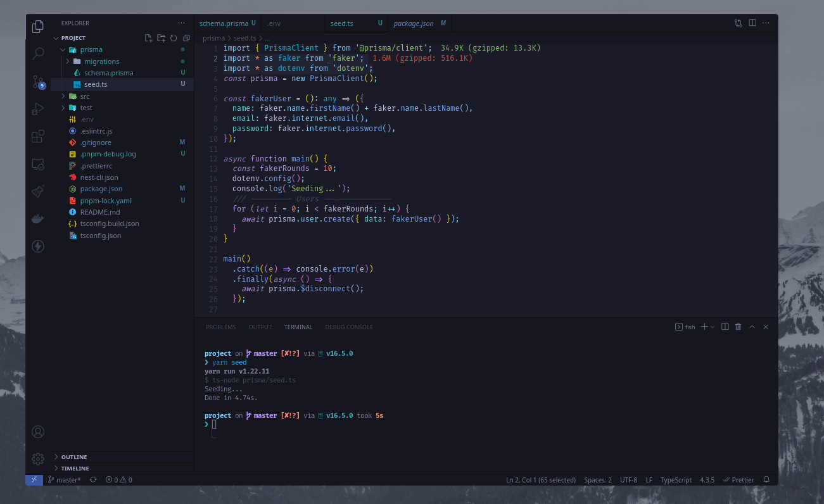Split the terminal pane
The width and height of the screenshot is (824, 504).
pyautogui.click(x=725, y=327)
